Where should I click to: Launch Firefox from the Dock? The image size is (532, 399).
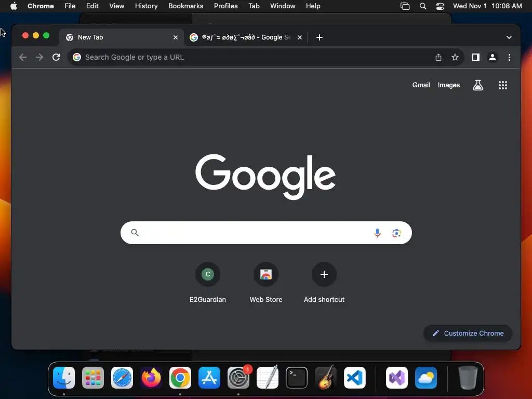[151, 378]
